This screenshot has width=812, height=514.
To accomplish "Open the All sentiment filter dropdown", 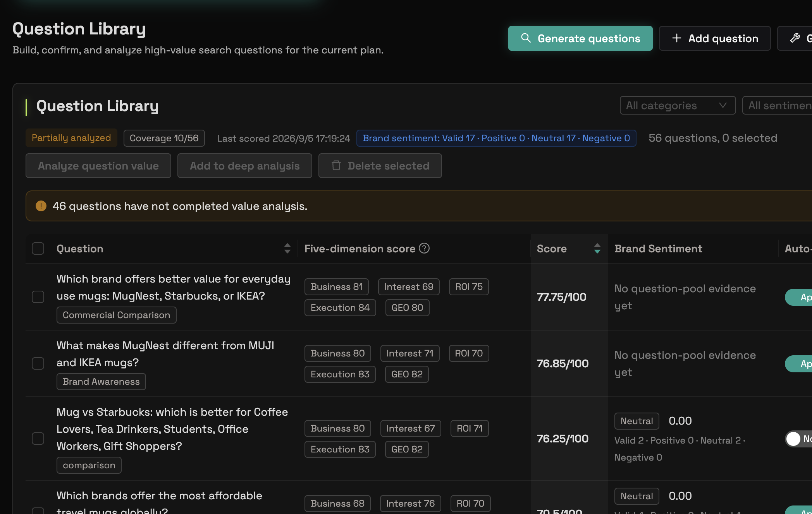I will [x=777, y=105].
